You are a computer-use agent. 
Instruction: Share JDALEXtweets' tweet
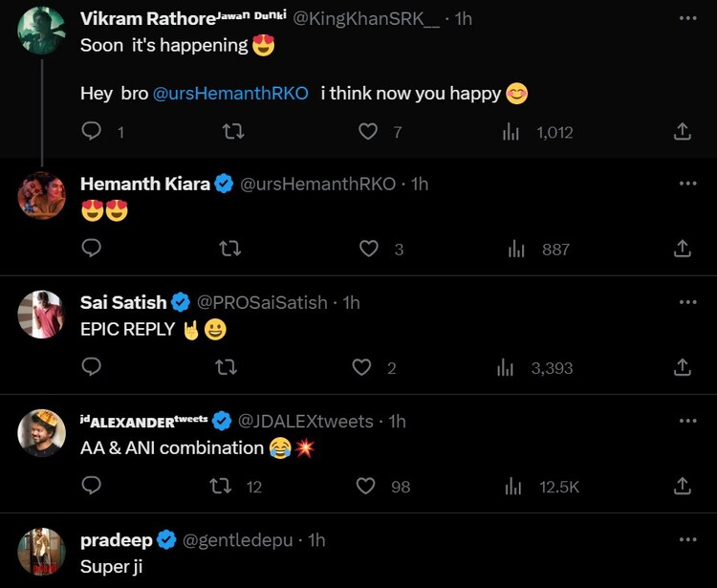click(x=683, y=487)
